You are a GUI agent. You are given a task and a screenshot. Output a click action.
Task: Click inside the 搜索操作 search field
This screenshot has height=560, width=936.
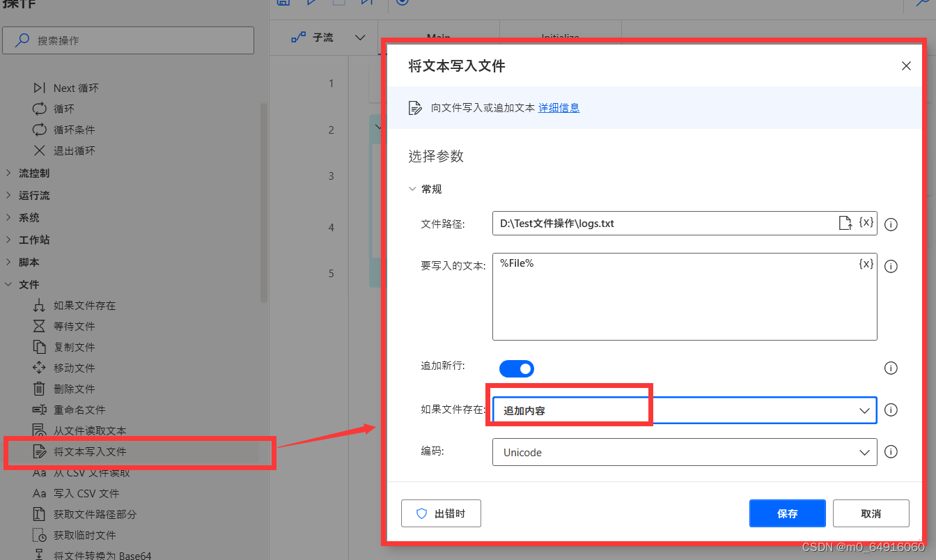(128, 40)
